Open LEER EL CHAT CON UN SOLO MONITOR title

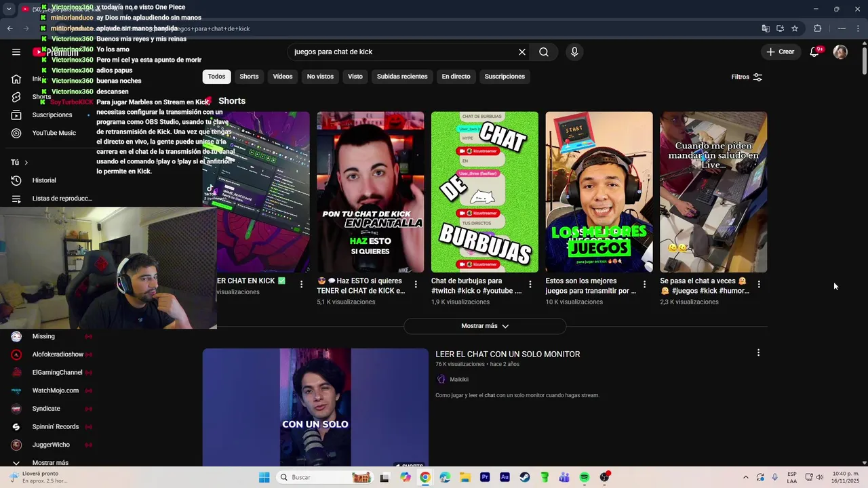tap(507, 354)
